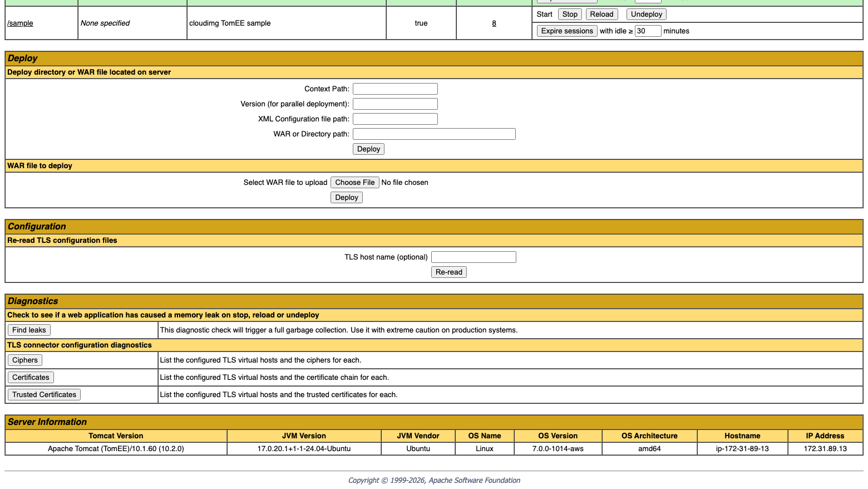Click Expire sessions in the /sample row

tap(567, 31)
